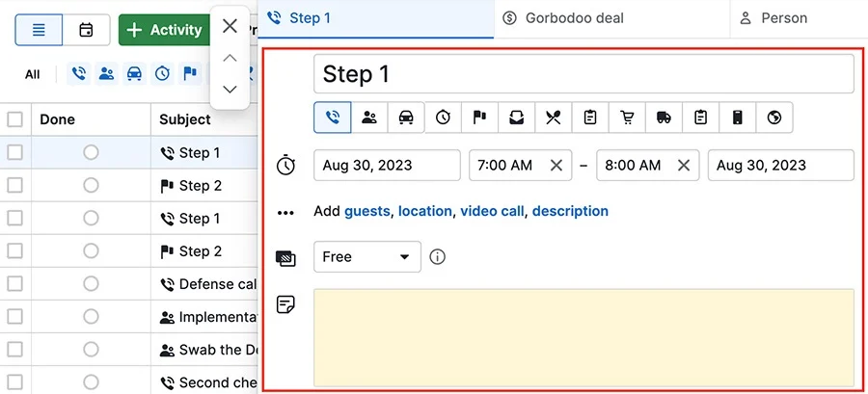
Task: Click the video call link
Action: 492,211
